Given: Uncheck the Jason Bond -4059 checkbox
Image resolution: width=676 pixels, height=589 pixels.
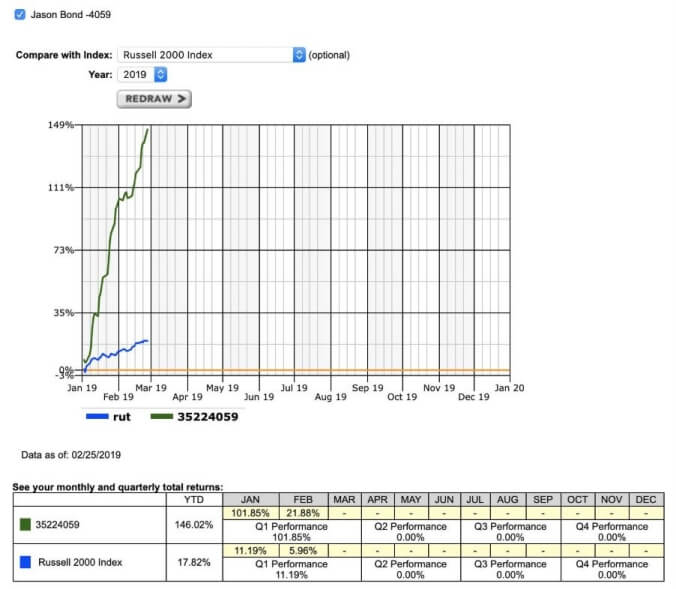Looking at the screenshot, I should click(x=20, y=14).
